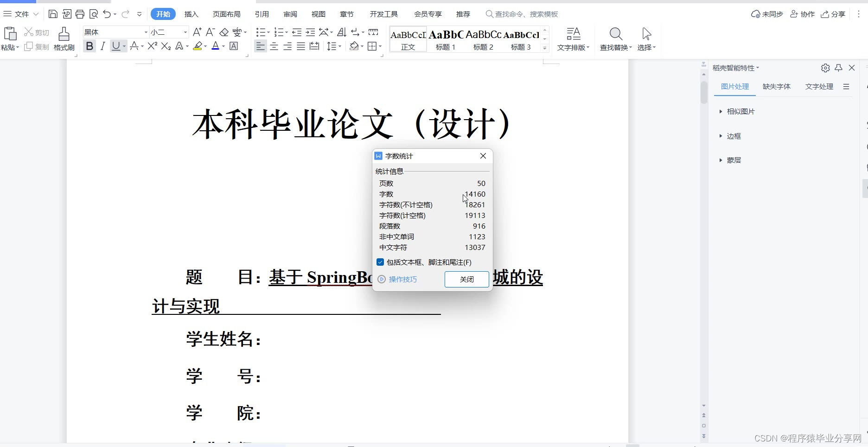The width and height of the screenshot is (868, 447).
Task: Open the 页面布局 ribbon tab
Action: point(226,14)
